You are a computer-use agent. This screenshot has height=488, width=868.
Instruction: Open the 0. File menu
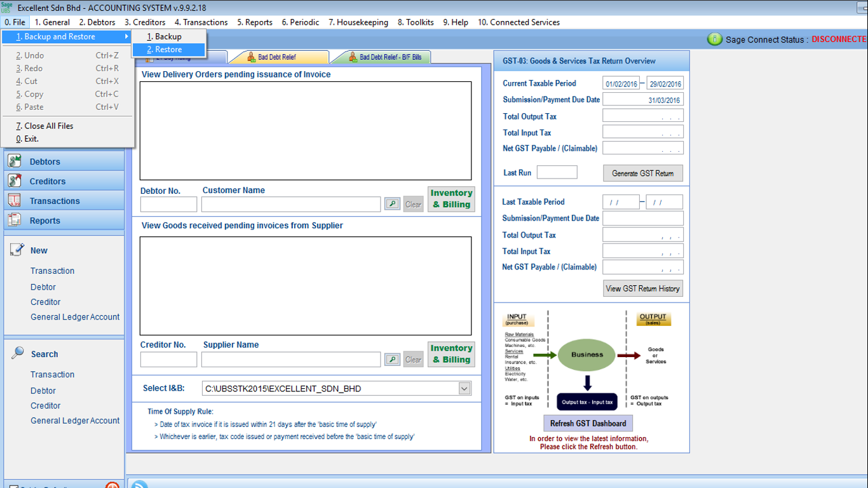tap(15, 22)
